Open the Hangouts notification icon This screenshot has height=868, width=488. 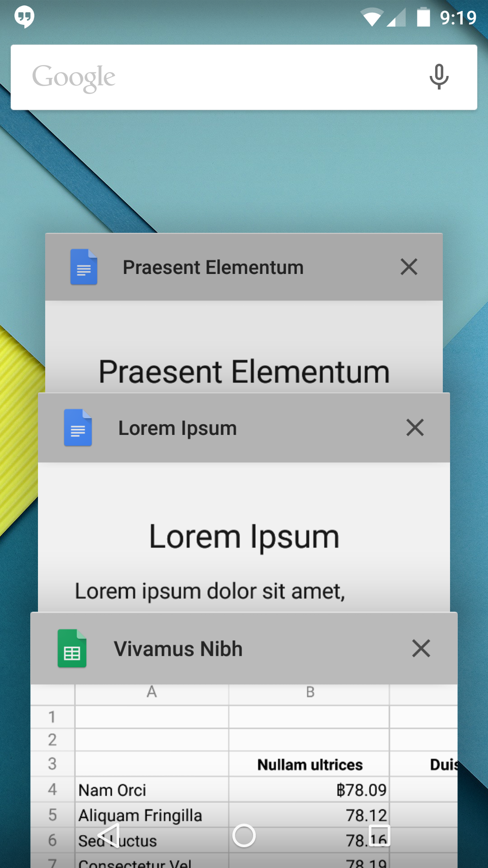pos(24,17)
